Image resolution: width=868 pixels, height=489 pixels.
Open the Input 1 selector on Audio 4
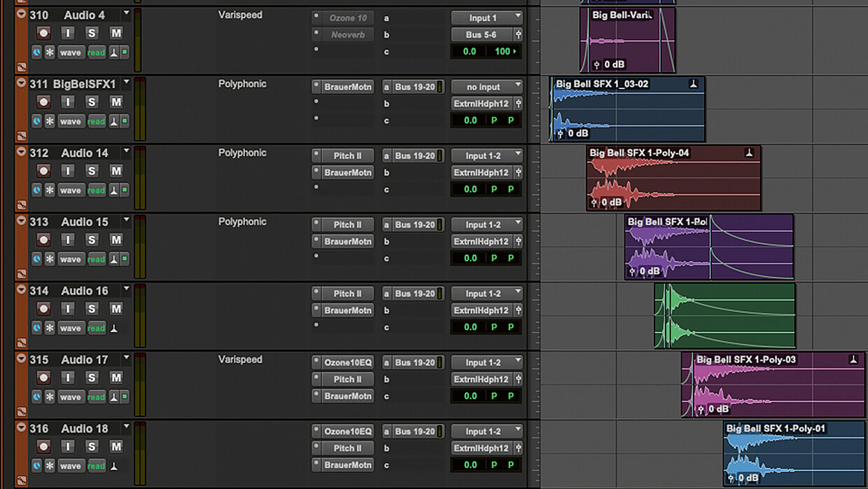click(486, 18)
